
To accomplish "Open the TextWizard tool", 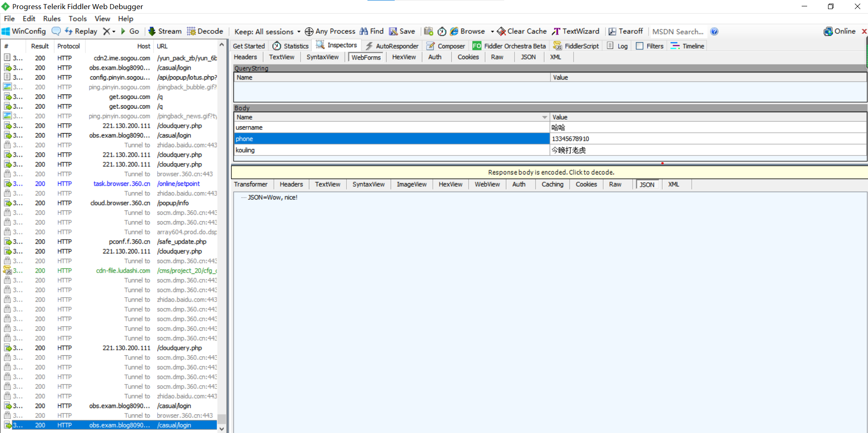I will [575, 31].
